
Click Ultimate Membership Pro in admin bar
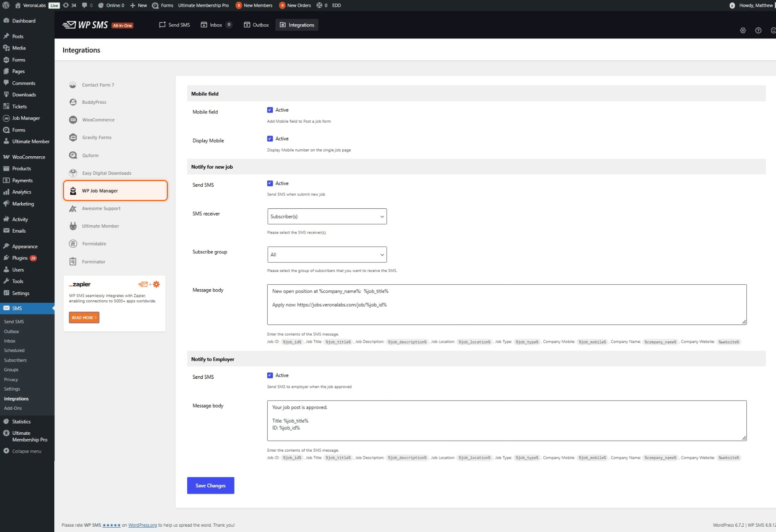pyautogui.click(x=204, y=5)
